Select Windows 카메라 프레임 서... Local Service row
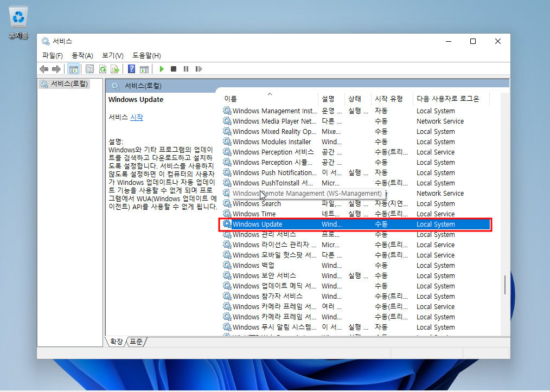This screenshot has width=550, height=392. tap(356, 306)
